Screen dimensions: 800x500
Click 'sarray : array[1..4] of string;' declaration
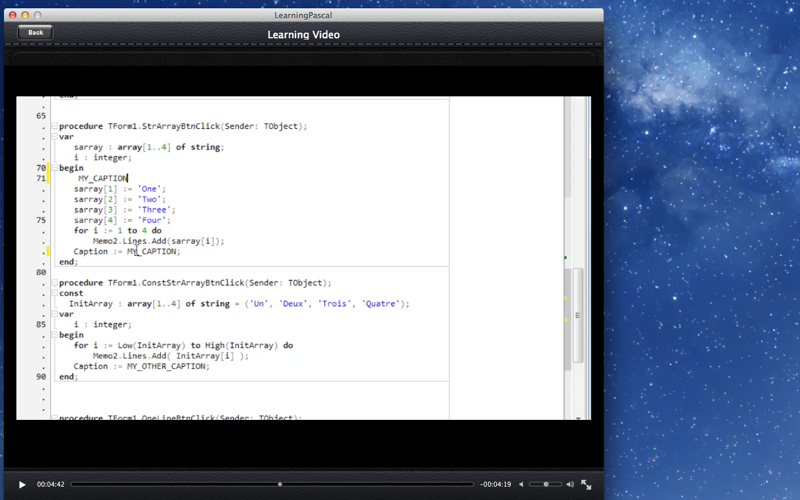[x=149, y=147]
